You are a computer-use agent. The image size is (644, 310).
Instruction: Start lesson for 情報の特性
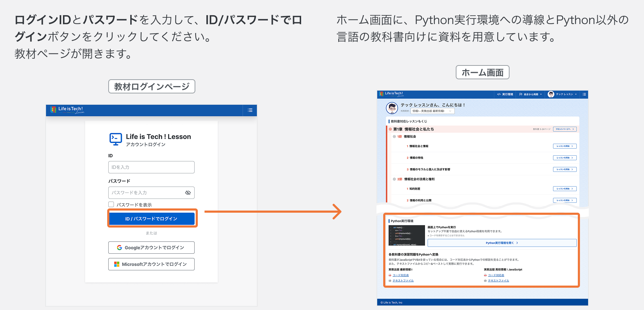click(565, 158)
